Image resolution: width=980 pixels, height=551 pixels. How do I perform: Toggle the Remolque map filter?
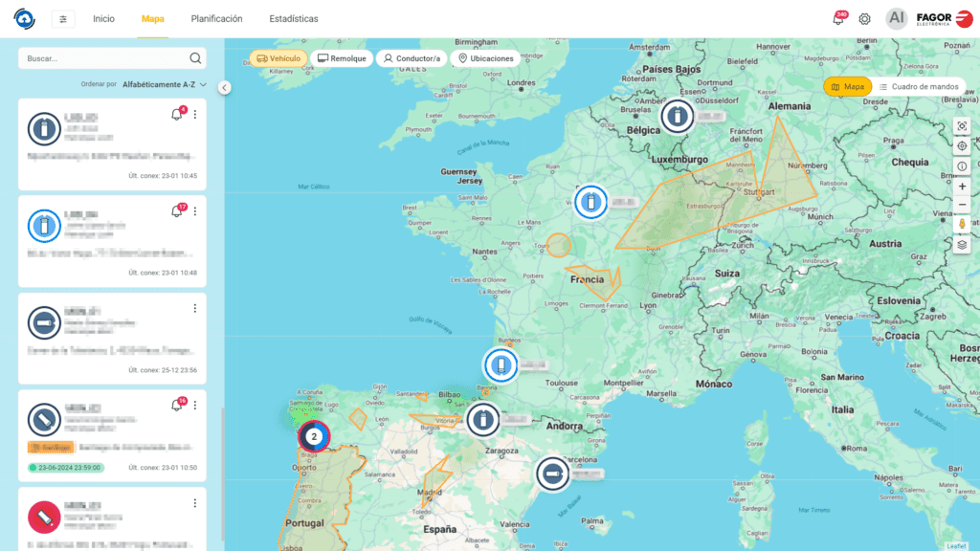tap(342, 58)
